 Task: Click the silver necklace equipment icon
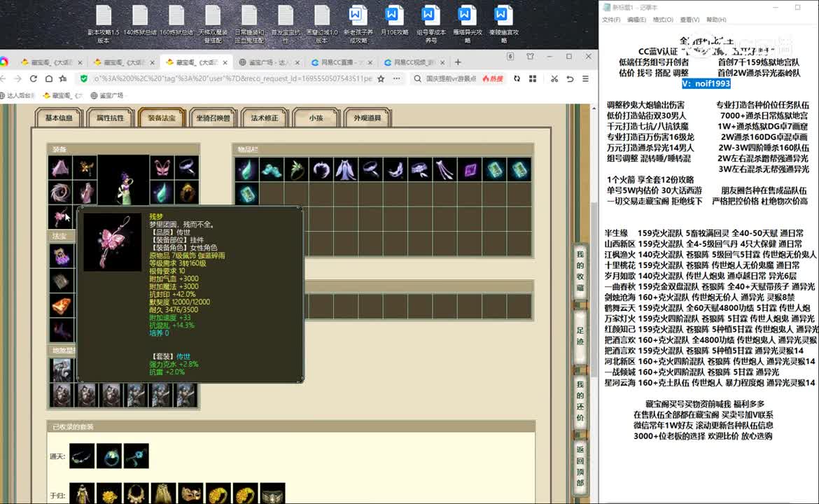coord(186,168)
